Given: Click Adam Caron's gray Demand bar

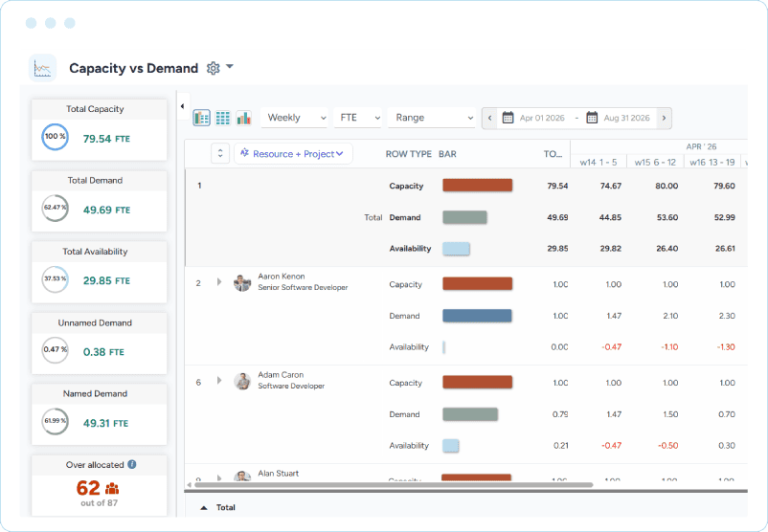Looking at the screenshot, I should [x=470, y=414].
